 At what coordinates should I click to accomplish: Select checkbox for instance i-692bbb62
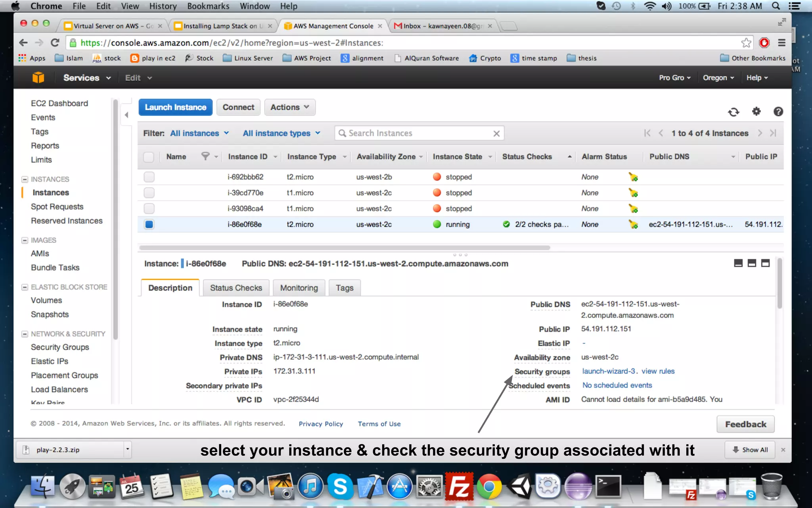tap(149, 177)
